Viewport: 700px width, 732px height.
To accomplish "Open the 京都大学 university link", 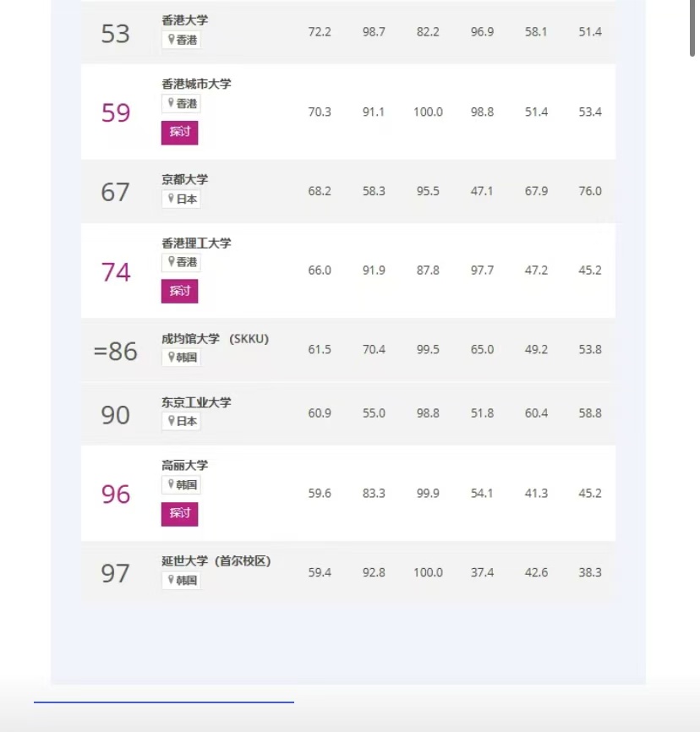I will coord(185,179).
